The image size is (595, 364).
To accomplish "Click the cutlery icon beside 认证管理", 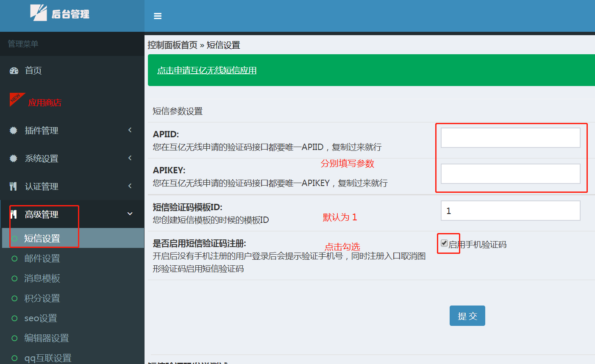I will (x=14, y=186).
